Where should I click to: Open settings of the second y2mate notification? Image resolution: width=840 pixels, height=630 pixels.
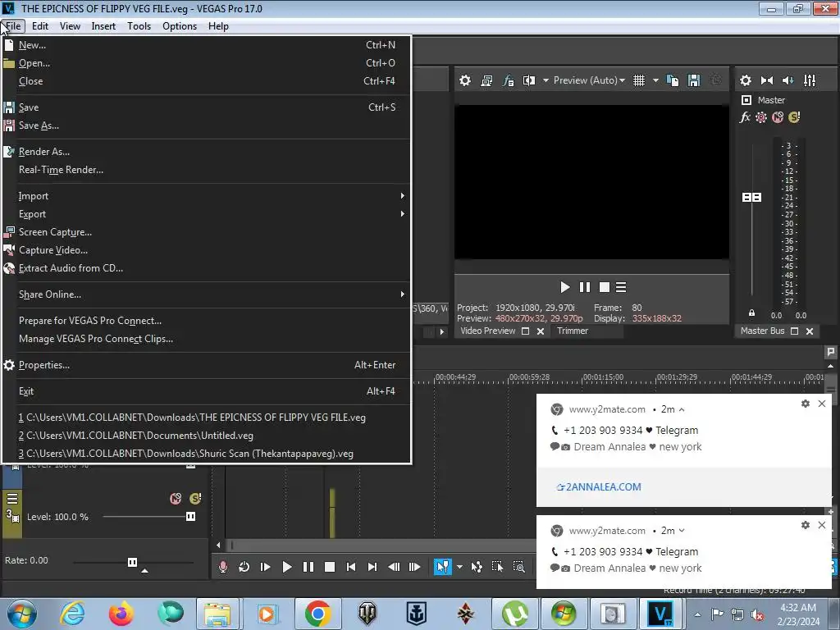[806, 525]
